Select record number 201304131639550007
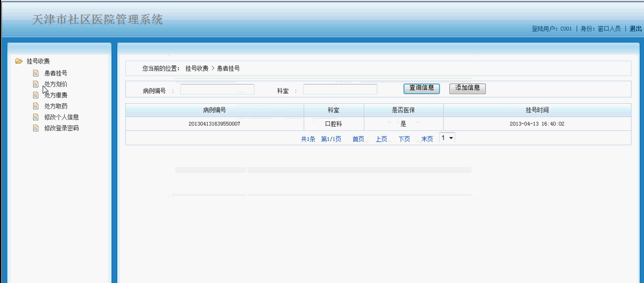The image size is (644, 283). point(214,123)
